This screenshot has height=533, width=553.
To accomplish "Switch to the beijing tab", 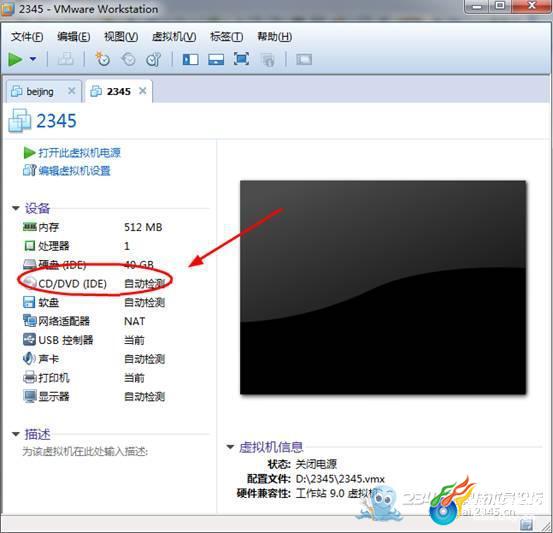I will point(40,92).
